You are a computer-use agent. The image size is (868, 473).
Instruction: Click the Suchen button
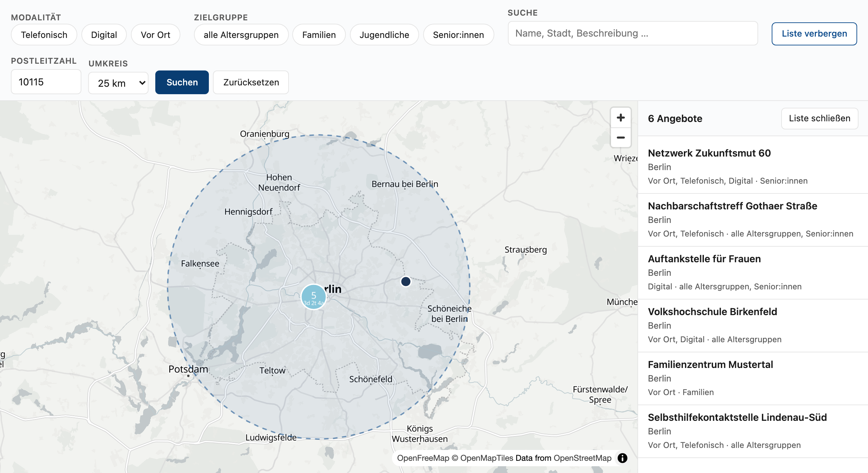(182, 82)
